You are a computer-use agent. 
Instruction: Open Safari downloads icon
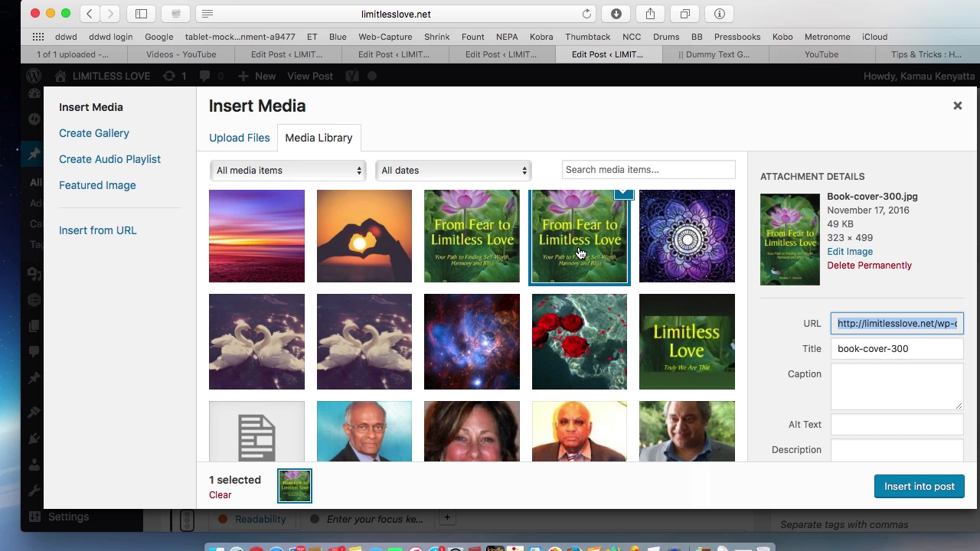pyautogui.click(x=616, y=14)
